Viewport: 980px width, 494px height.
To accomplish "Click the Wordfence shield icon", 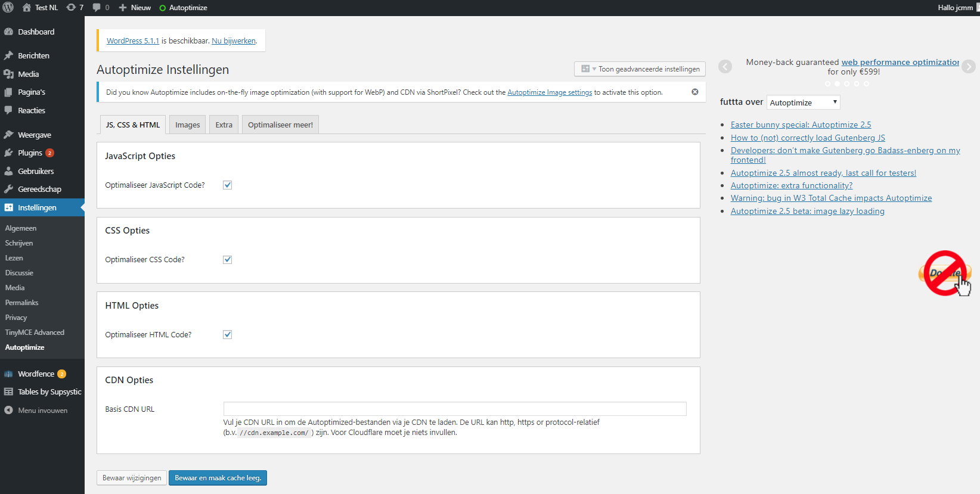I will (x=8, y=374).
